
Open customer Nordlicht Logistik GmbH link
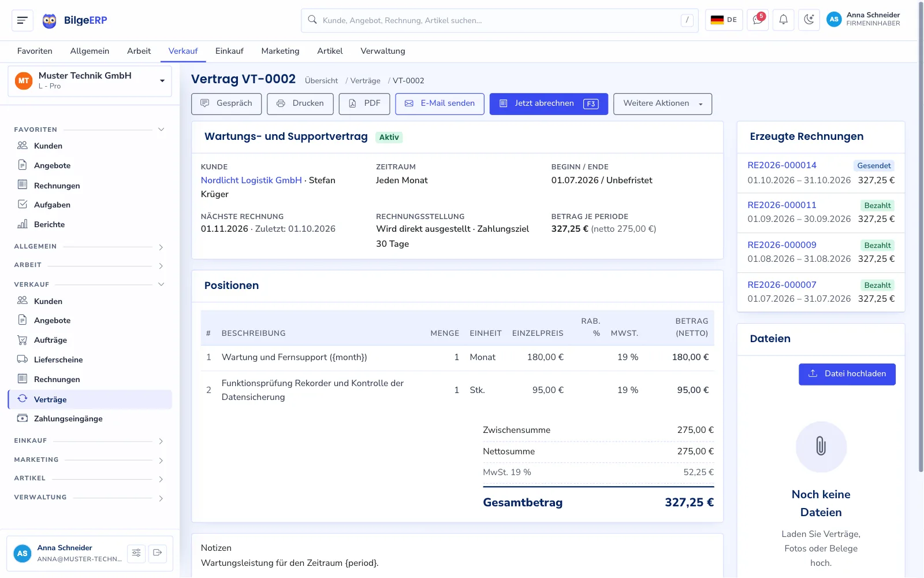pyautogui.click(x=251, y=180)
